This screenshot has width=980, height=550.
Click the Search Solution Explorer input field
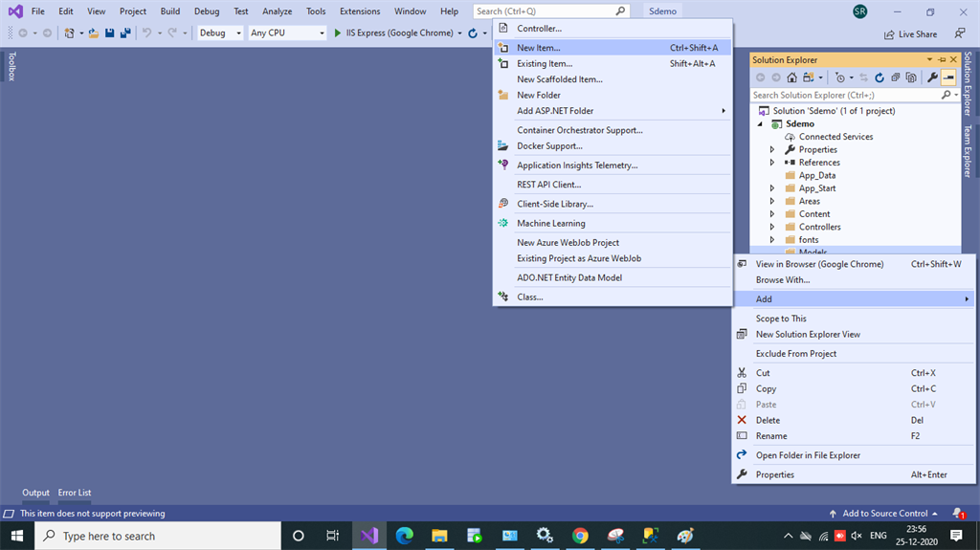pyautogui.click(x=845, y=95)
